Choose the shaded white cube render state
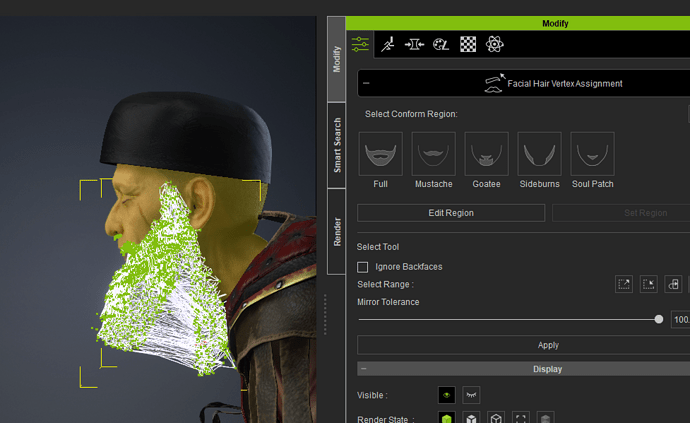 coord(471,419)
